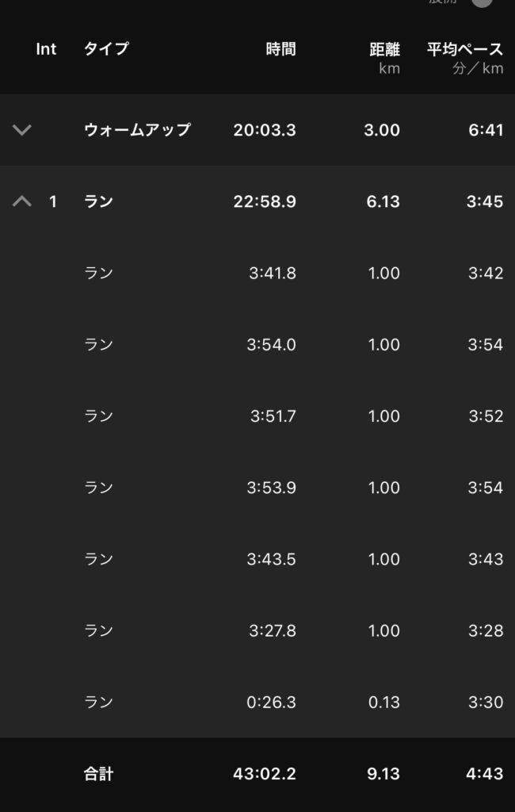Image resolution: width=515 pixels, height=812 pixels.
Task: Click the 合計 total row
Action: [98, 774]
